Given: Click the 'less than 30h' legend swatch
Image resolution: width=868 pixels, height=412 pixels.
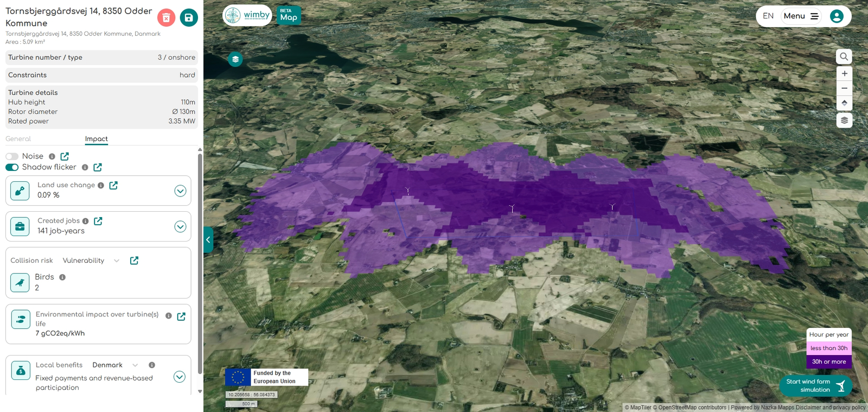Looking at the screenshot, I should (829, 348).
